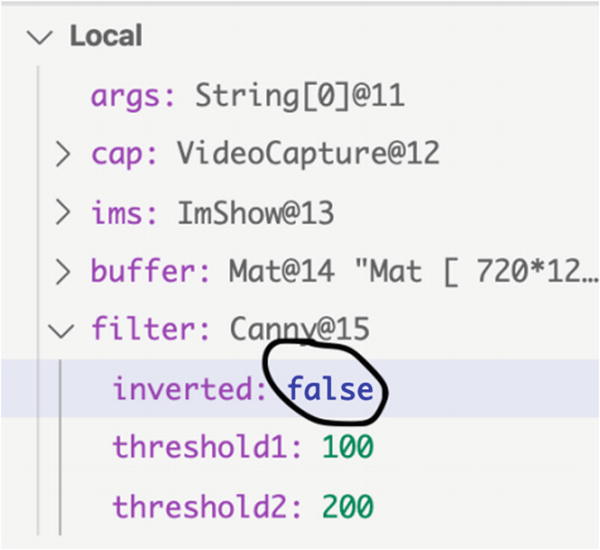Screen dimensions: 600x550
Task: Expand the cap VideoCapture variable
Action: (x=63, y=154)
